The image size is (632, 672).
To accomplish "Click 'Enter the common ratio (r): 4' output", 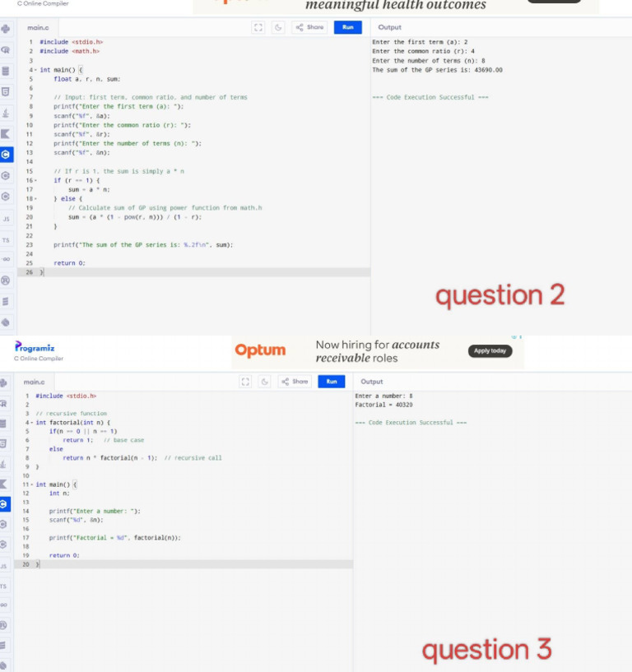I will 424,52.
